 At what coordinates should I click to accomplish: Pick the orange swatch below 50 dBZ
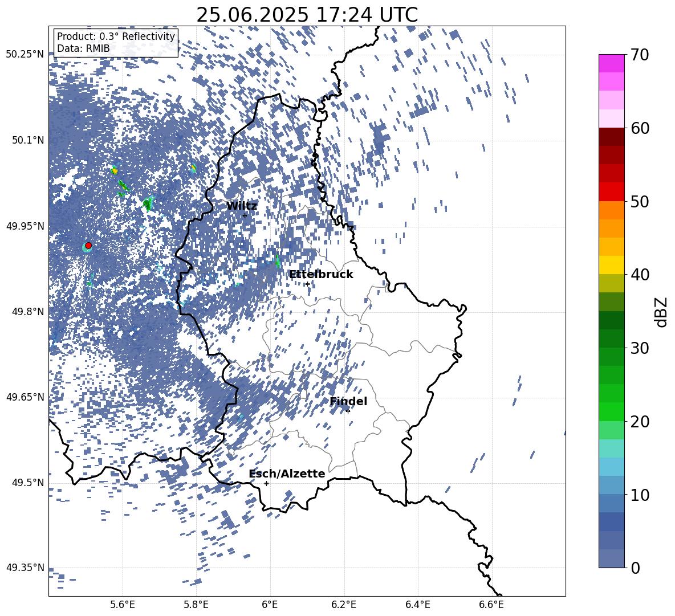(611, 210)
